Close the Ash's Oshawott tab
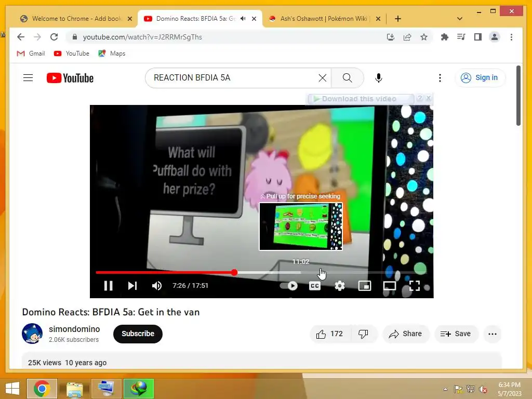This screenshot has width=532, height=399. pos(378,19)
